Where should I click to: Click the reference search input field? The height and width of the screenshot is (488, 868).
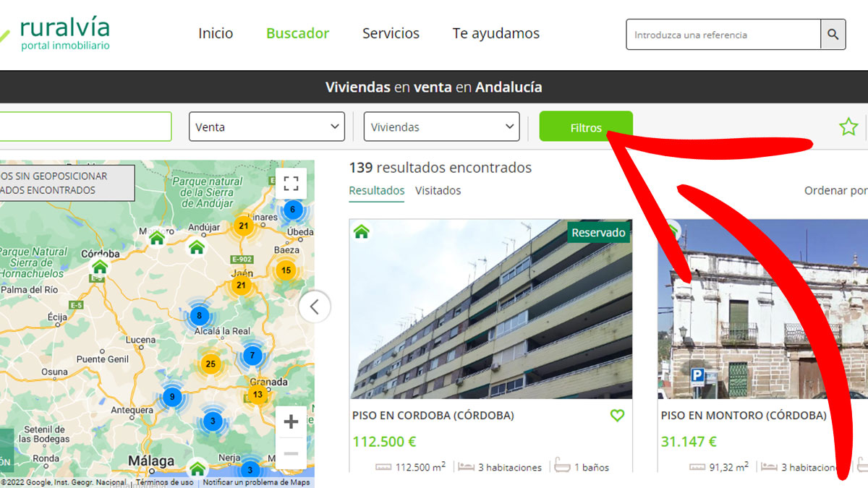point(723,35)
